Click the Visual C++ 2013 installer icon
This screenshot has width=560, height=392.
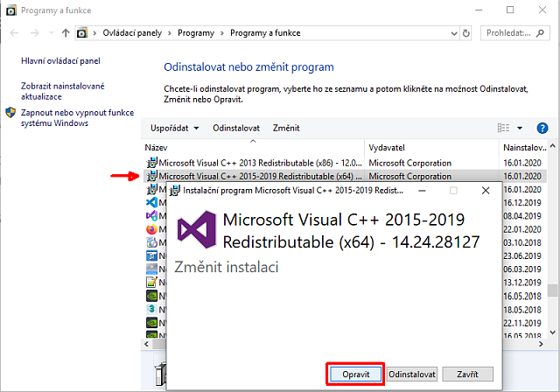151,163
